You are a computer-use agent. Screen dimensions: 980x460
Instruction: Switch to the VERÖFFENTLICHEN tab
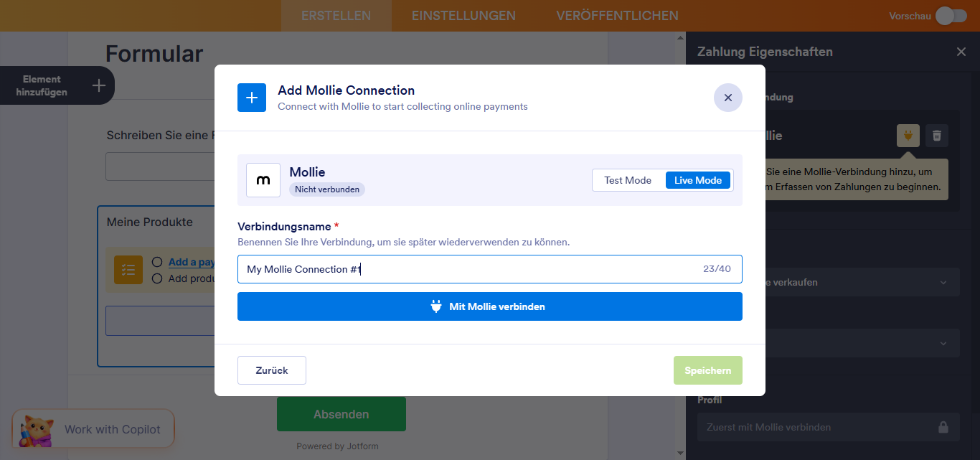click(x=617, y=15)
